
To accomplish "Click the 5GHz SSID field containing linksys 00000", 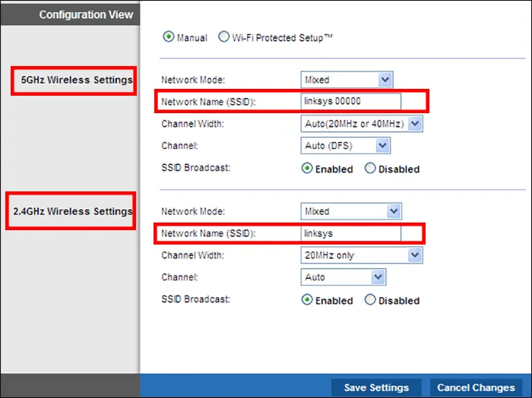I will pyautogui.click(x=351, y=101).
